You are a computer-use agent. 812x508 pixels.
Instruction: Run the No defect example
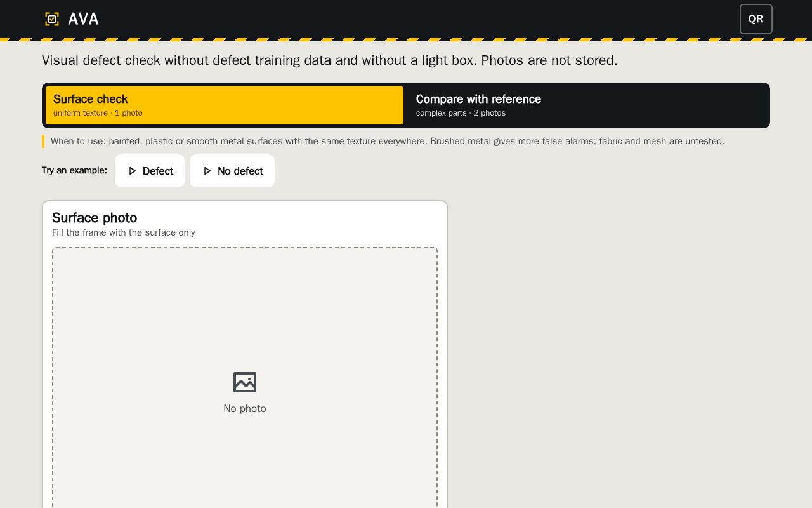tap(232, 171)
